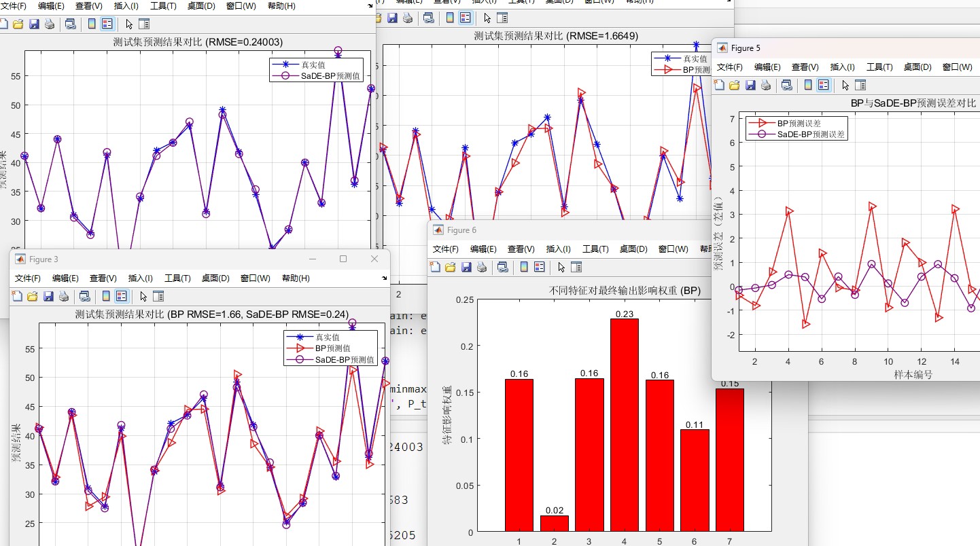Open 插入(I) menu in Figure 3
980x546 pixels.
pos(141,278)
